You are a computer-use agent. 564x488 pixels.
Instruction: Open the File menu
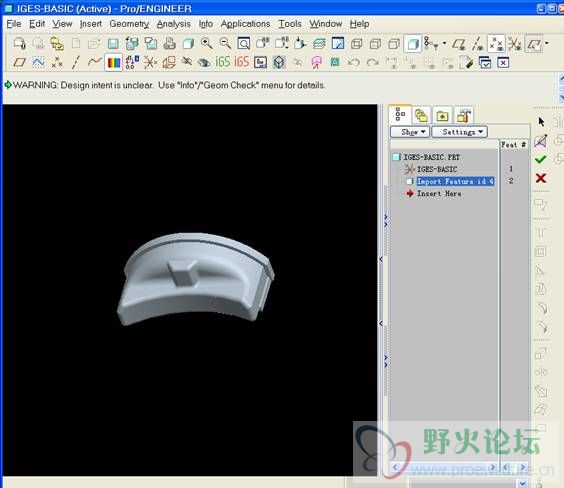click(14, 24)
